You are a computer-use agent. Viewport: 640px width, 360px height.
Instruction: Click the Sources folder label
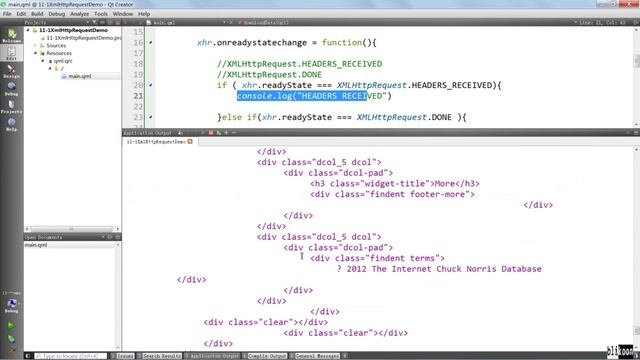[x=56, y=45]
